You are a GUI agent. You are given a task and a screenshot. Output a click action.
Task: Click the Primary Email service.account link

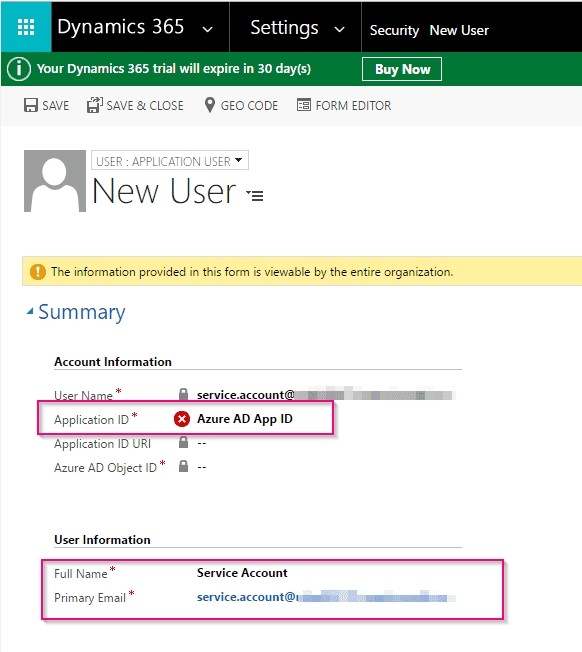[248, 597]
